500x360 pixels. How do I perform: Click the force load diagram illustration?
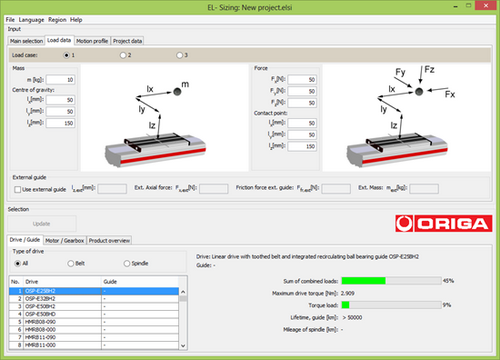tap(407, 118)
